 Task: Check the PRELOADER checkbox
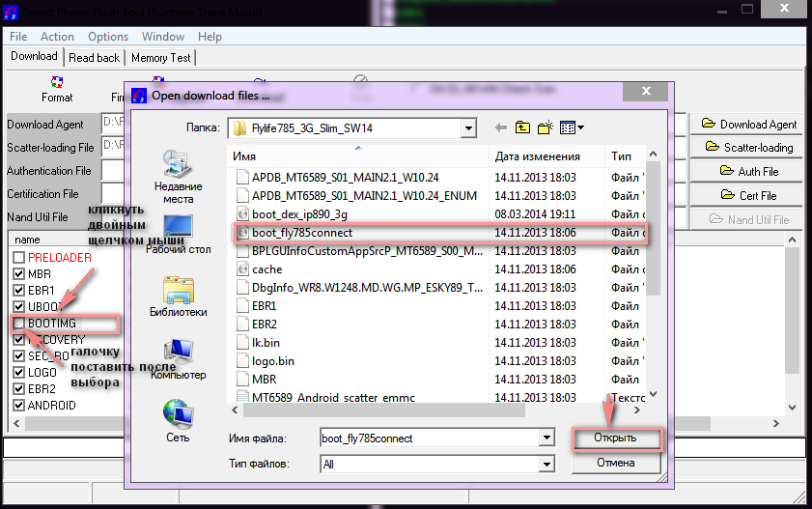click(19, 258)
